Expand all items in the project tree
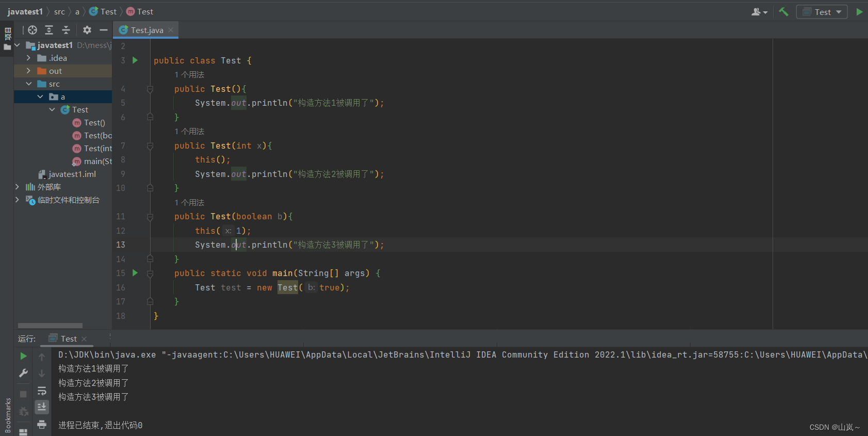868x436 pixels. (49, 30)
